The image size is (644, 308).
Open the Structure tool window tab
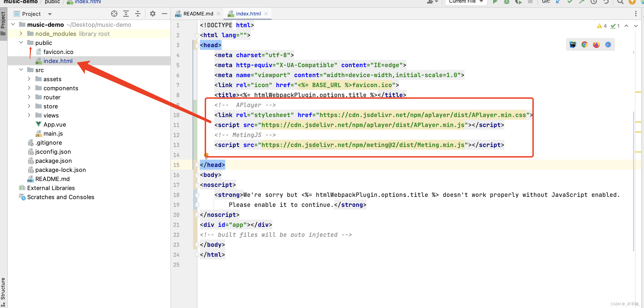tap(3, 288)
